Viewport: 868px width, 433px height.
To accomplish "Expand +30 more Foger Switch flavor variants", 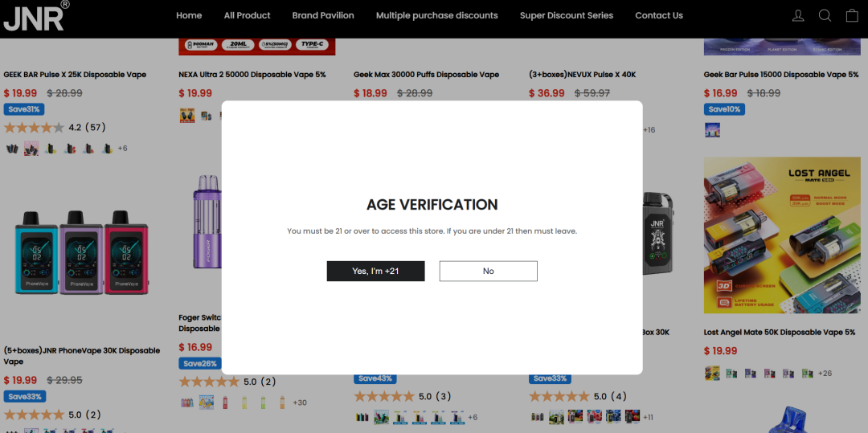I will 300,402.
